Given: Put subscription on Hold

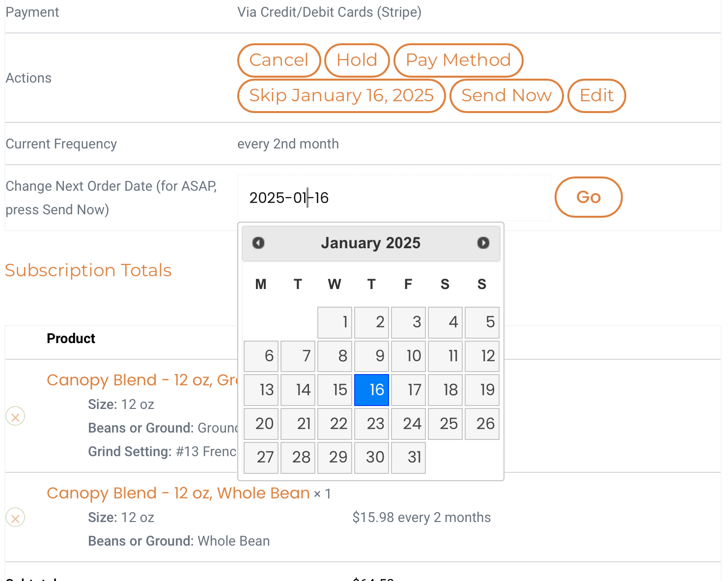Looking at the screenshot, I should [x=357, y=60].
